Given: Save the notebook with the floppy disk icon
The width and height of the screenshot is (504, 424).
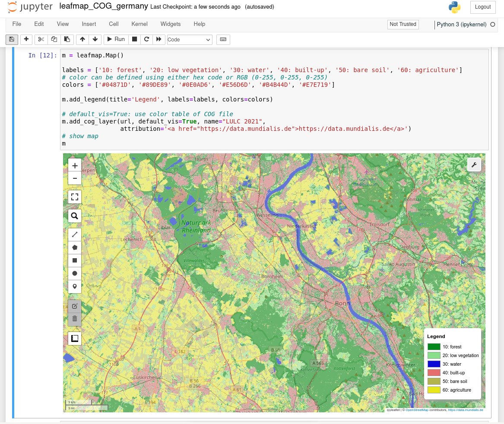Looking at the screenshot, I should pyautogui.click(x=12, y=39).
